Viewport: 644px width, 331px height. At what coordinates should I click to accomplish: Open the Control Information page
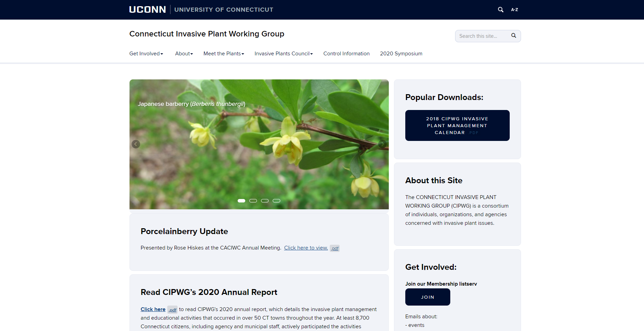pos(346,54)
